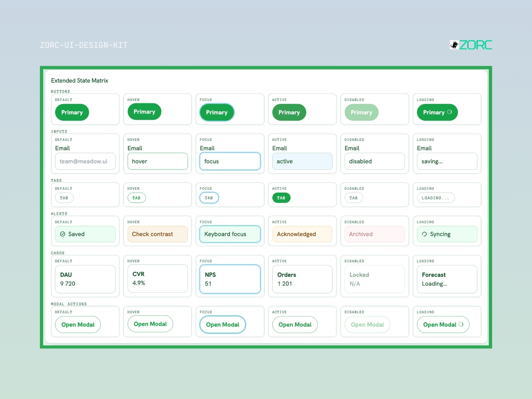Click the spinner icon on the loading Primary button
532x399 pixels.
450,112
